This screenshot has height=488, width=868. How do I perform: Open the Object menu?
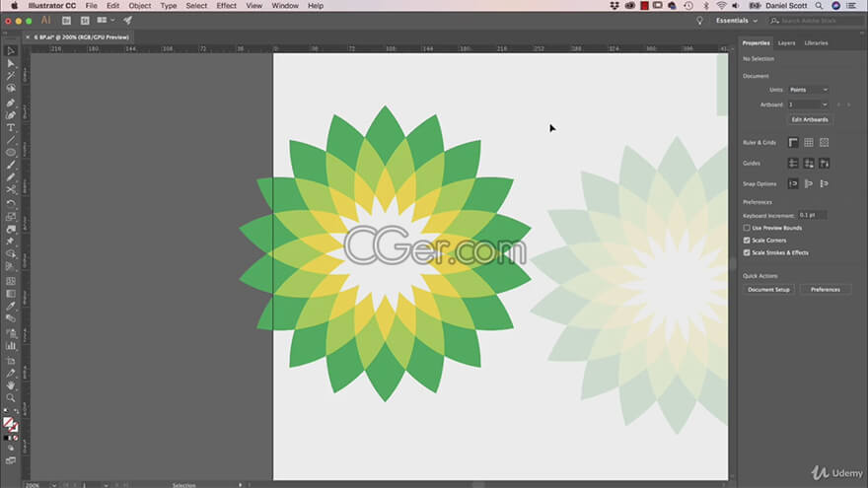(x=139, y=6)
